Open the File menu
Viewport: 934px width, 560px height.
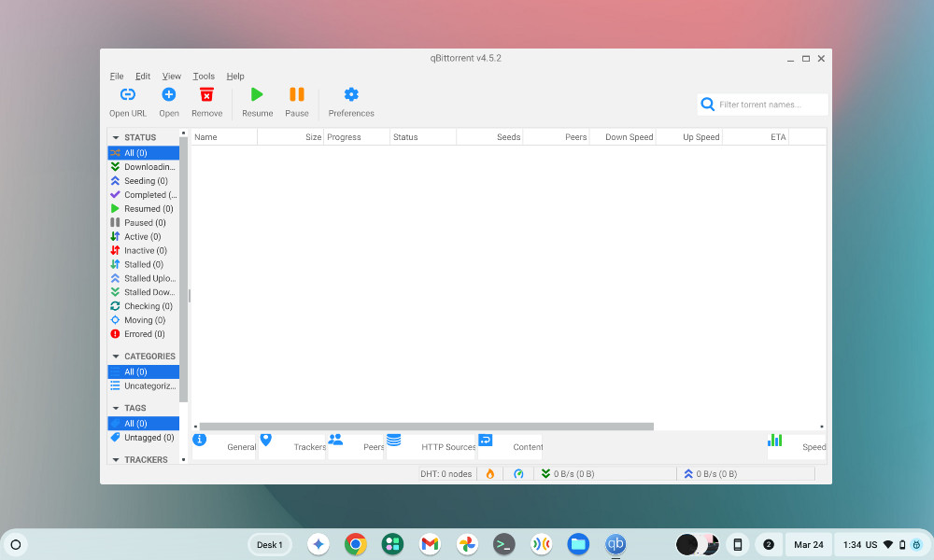point(117,77)
